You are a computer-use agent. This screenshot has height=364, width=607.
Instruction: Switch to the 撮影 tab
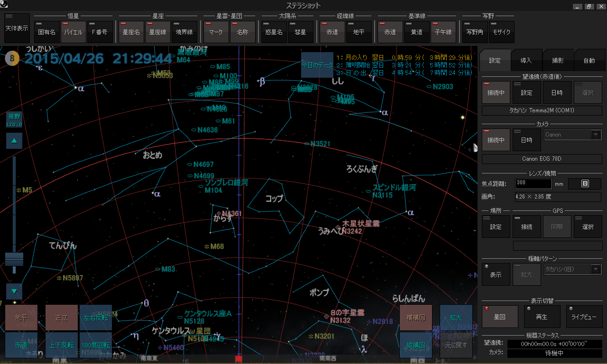pos(558,60)
